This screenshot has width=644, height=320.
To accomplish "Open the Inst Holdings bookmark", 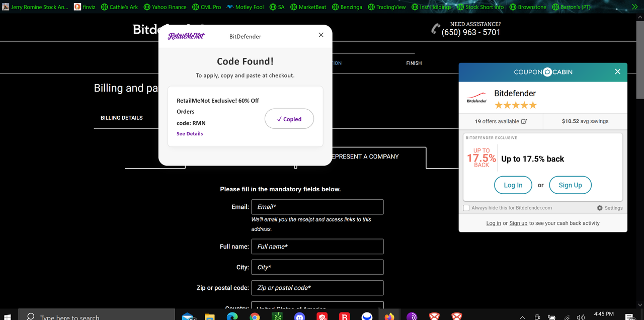I will click(432, 7).
